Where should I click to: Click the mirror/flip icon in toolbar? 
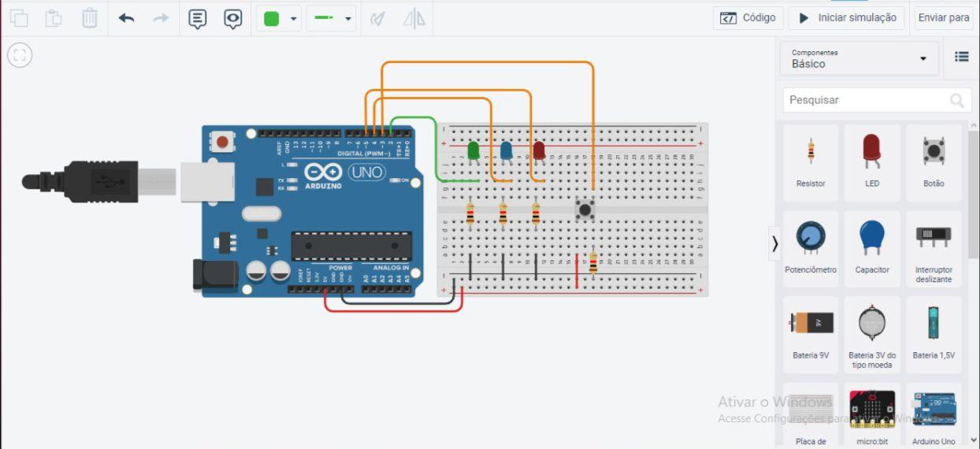(x=414, y=18)
